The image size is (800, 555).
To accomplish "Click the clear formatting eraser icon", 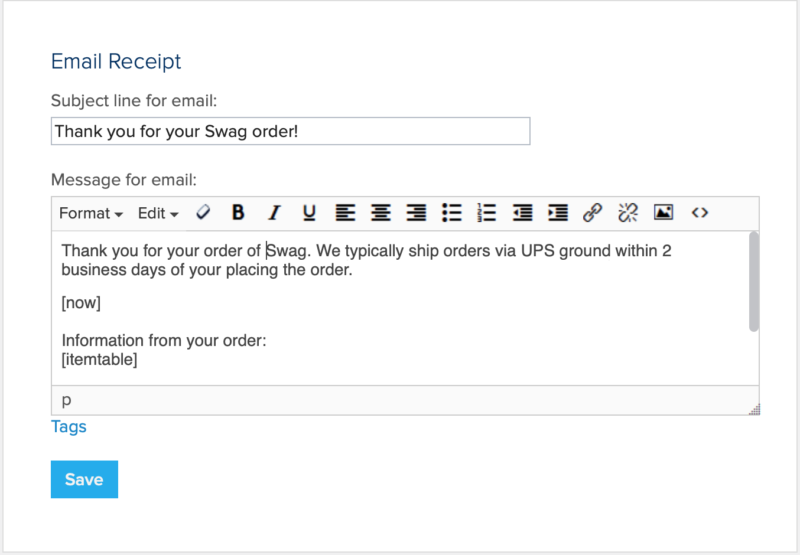I will 203,213.
